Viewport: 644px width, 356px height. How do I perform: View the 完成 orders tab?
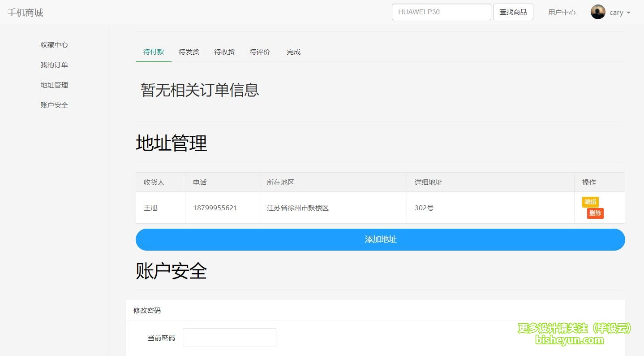point(293,52)
